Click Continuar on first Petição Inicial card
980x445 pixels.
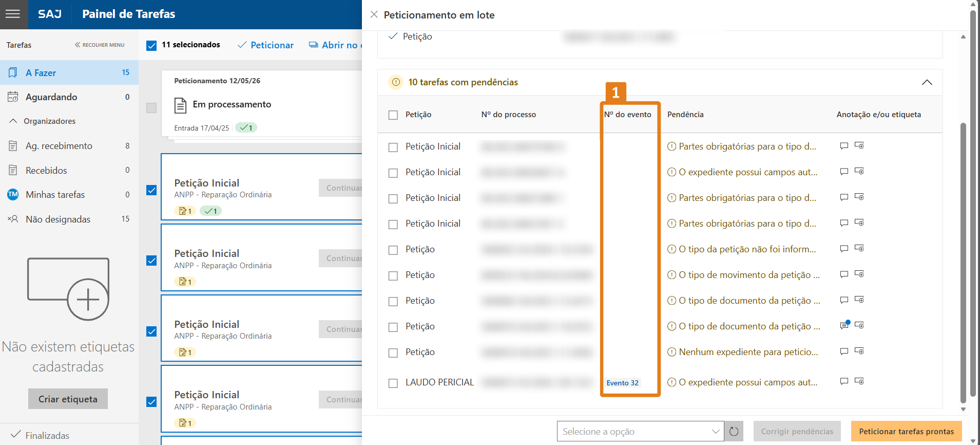point(340,188)
